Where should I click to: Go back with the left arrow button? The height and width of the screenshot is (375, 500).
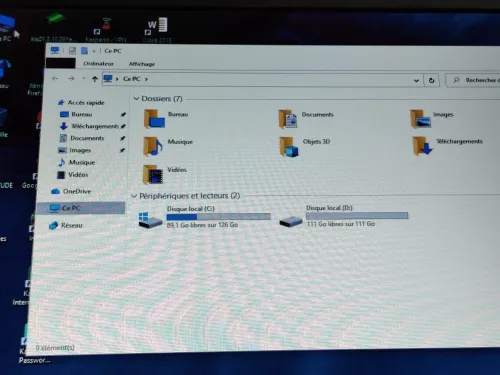55,79
